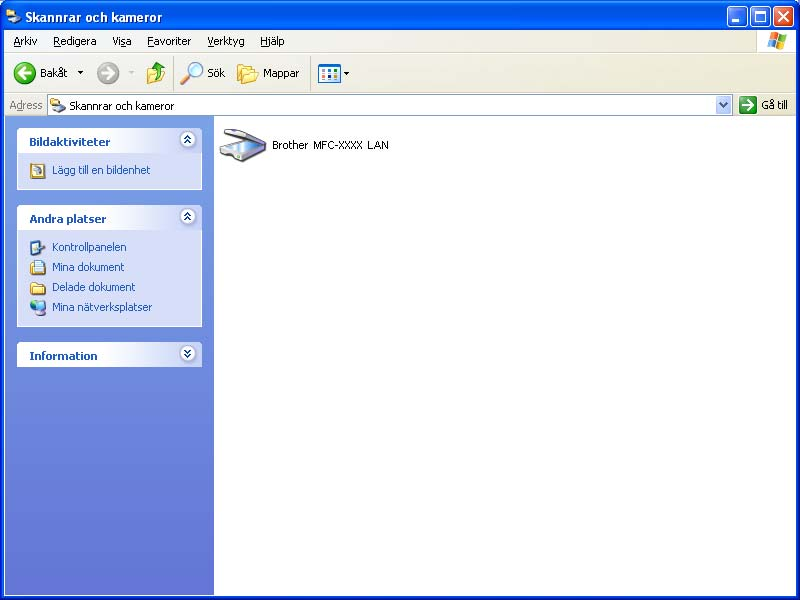Click the green Gå till arrow
The height and width of the screenshot is (600, 800).
click(747, 105)
